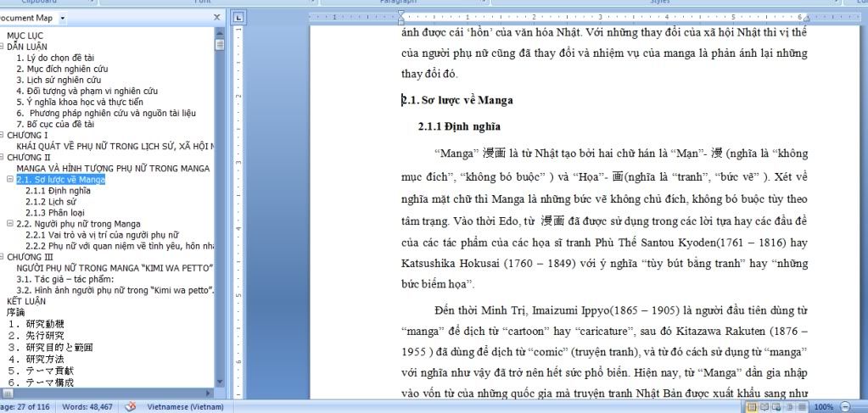Switch to Print Layout view
This screenshot has width=868, height=413.
pyautogui.click(x=751, y=407)
